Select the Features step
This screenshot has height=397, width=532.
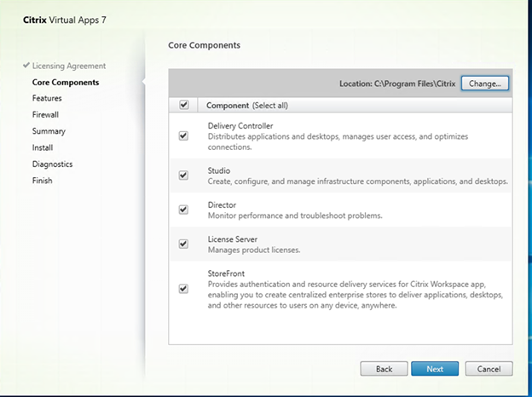point(47,98)
